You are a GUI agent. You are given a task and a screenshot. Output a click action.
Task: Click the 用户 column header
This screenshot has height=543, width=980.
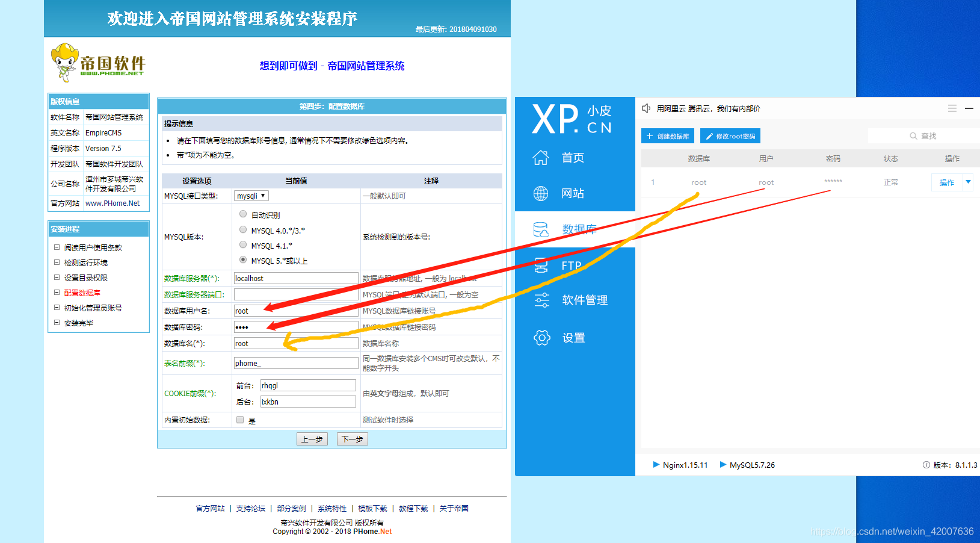point(766,159)
